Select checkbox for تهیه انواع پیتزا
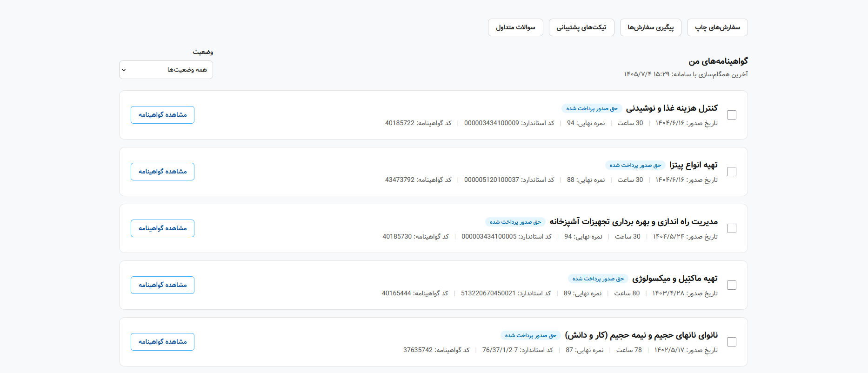This screenshot has height=373, width=868. [732, 172]
